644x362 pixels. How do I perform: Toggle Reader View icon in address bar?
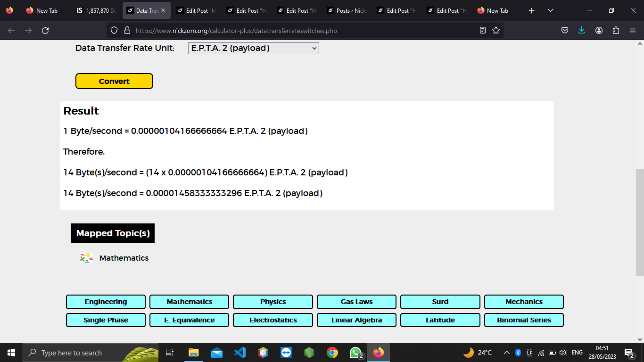482,31
